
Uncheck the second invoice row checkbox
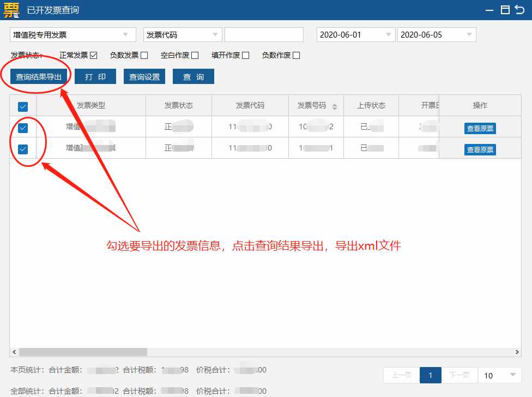23,149
